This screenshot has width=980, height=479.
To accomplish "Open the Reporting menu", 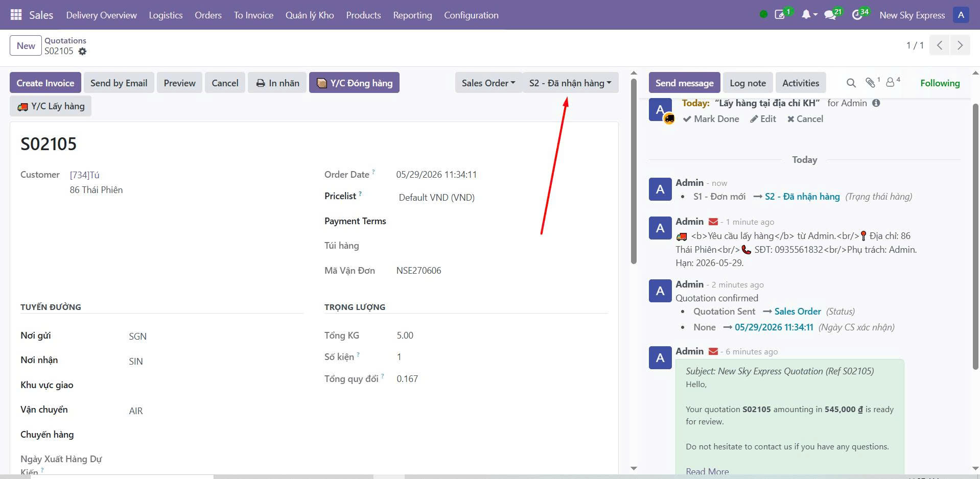I will click(x=412, y=15).
